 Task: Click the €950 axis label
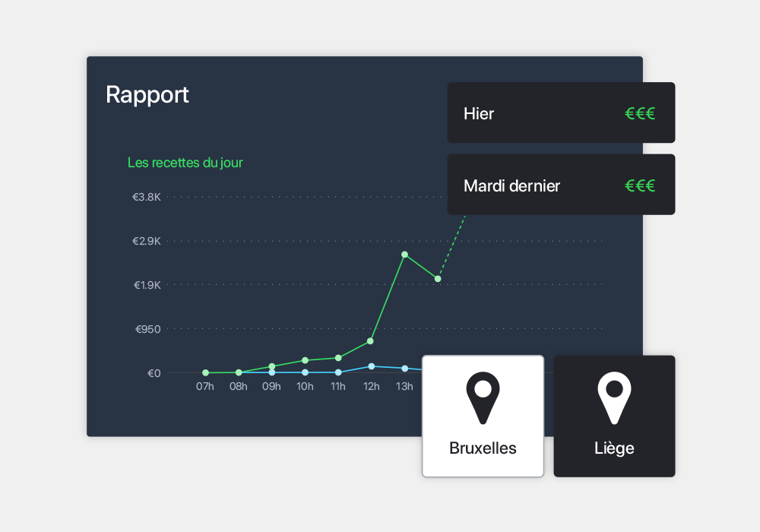click(x=148, y=329)
